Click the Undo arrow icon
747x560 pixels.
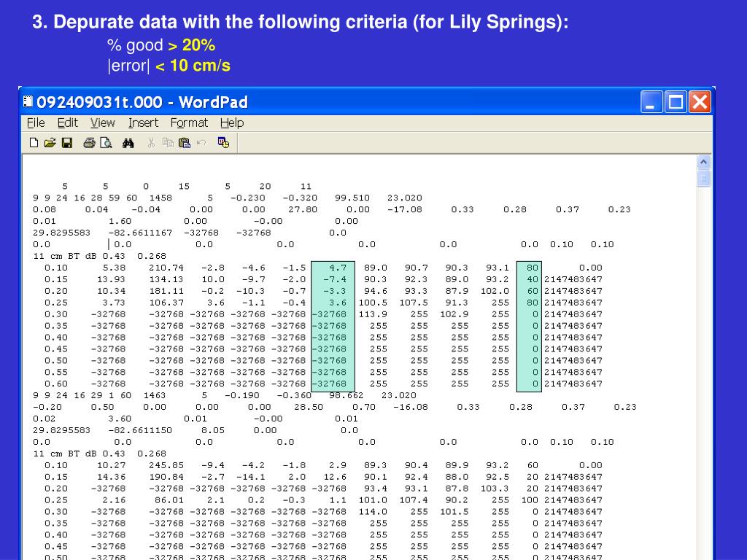[201, 142]
